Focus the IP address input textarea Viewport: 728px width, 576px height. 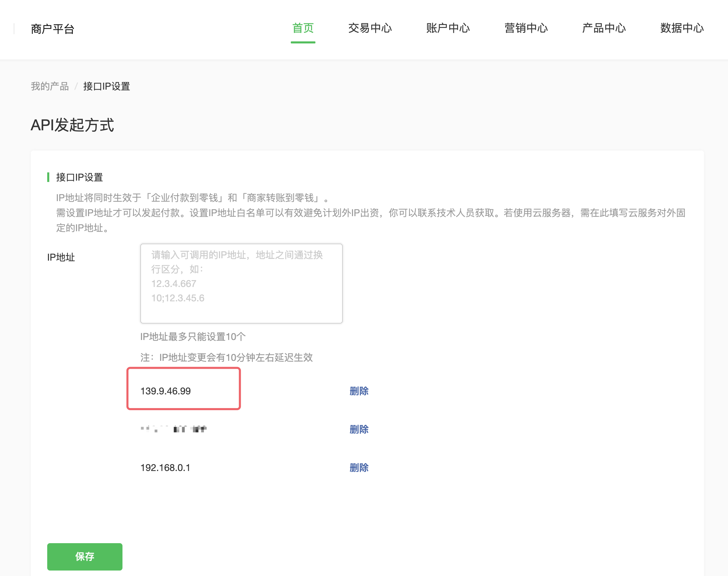241,283
